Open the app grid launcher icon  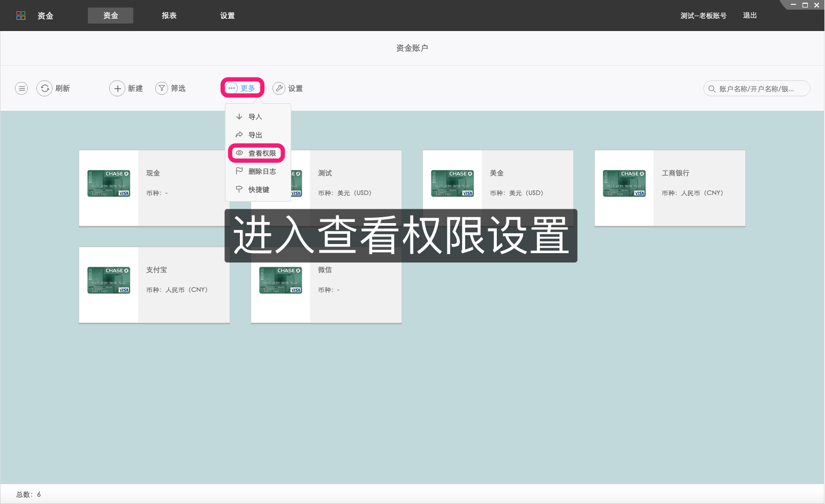tap(21, 16)
